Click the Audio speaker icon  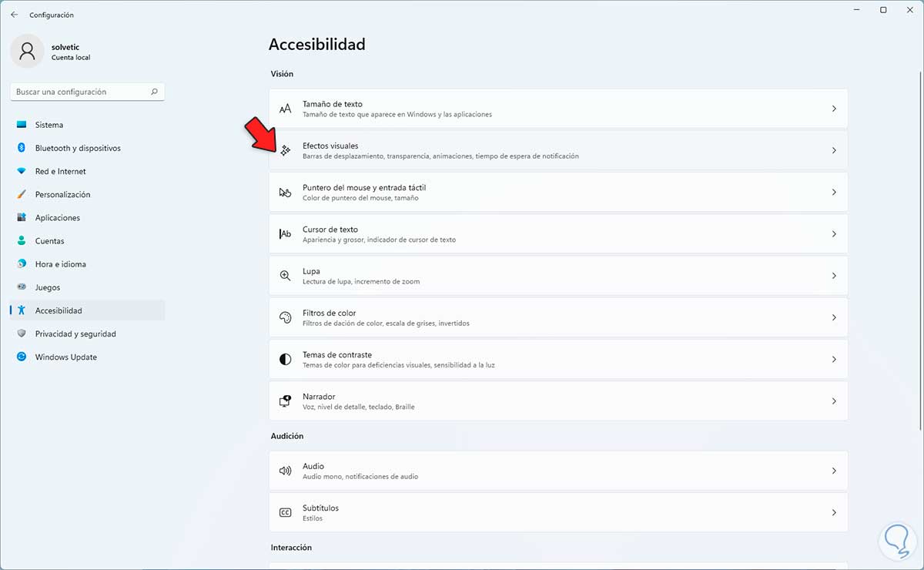[285, 471]
